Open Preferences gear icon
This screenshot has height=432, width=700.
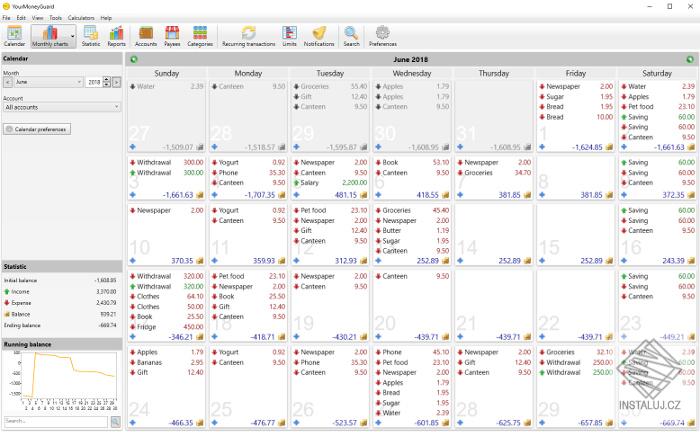383,36
